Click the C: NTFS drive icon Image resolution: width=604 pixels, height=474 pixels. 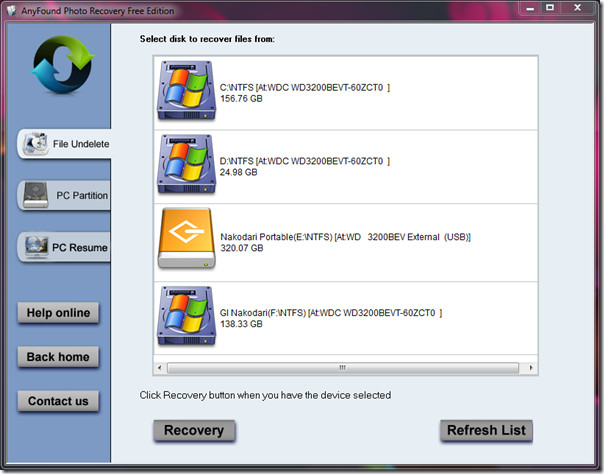point(186,90)
